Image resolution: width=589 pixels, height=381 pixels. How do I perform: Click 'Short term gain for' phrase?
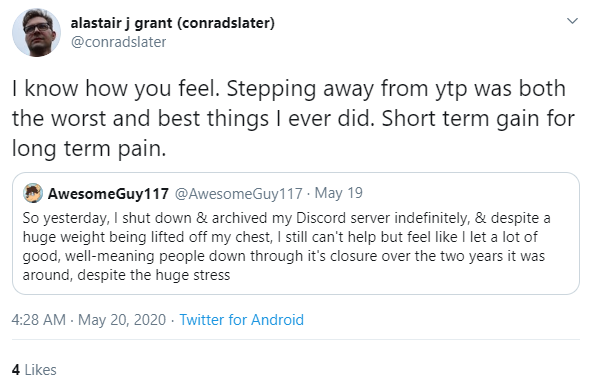(x=478, y=119)
